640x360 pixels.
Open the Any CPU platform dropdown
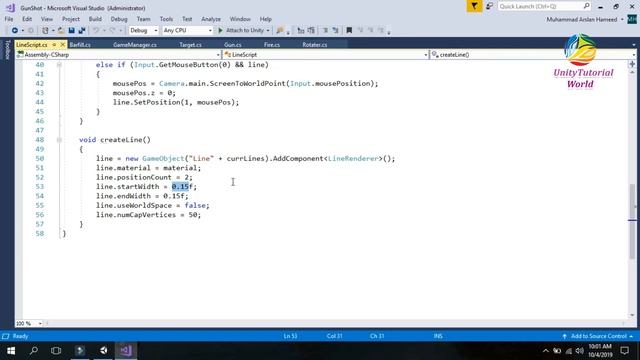click(187, 31)
